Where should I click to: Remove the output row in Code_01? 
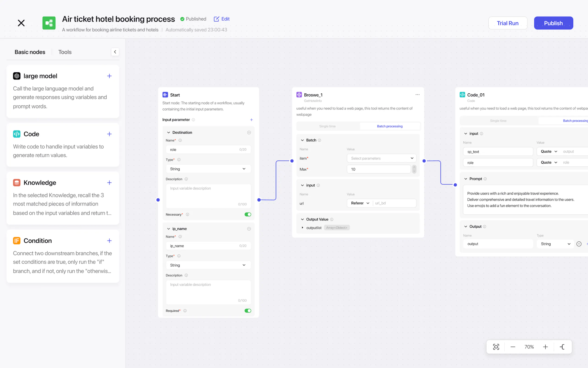coord(579,244)
